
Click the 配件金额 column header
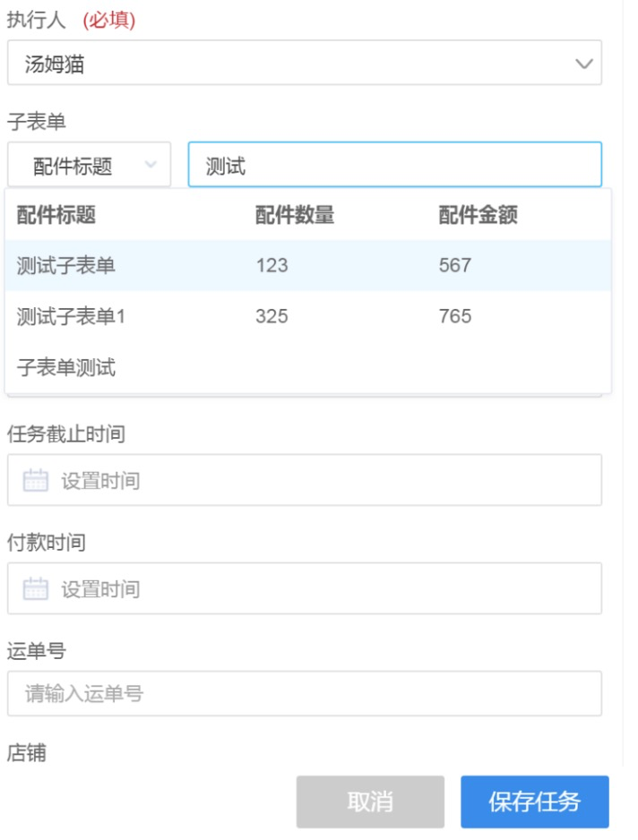[478, 215]
